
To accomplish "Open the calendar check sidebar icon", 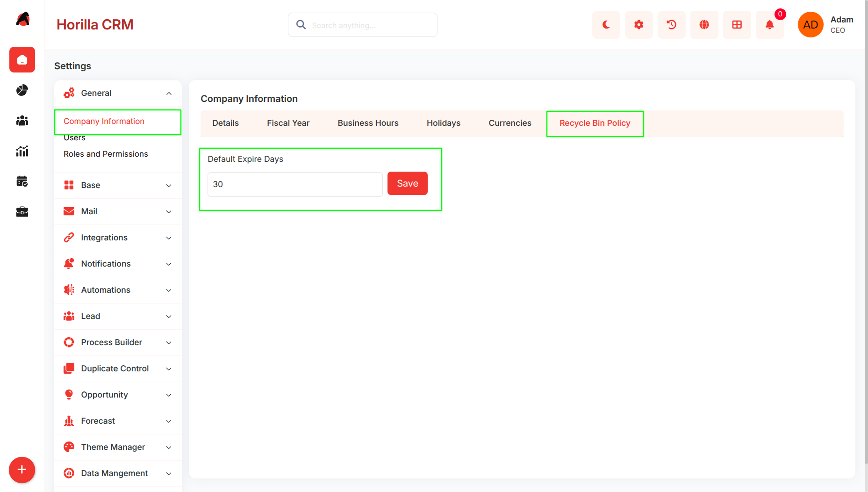I will [22, 181].
